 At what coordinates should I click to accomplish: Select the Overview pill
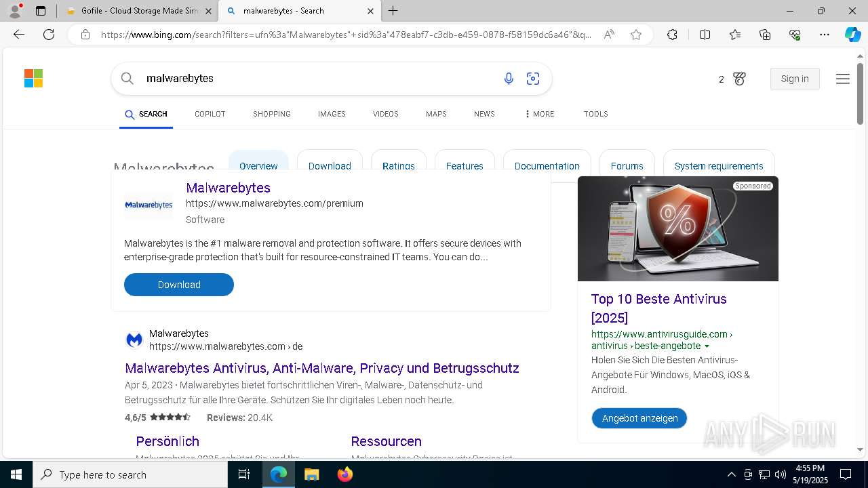point(258,162)
